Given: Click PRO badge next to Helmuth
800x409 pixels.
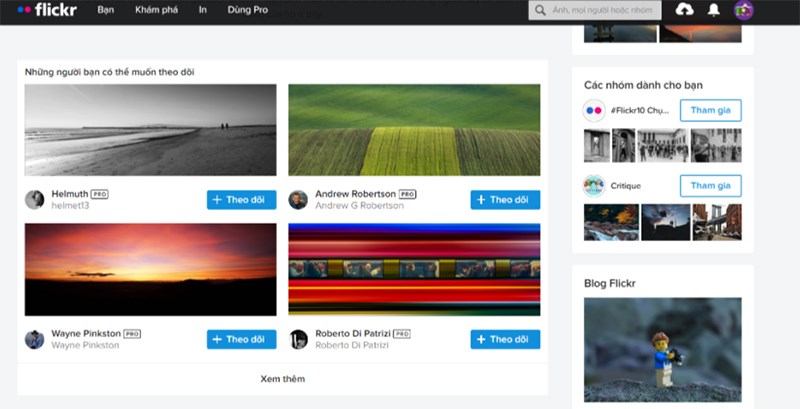Looking at the screenshot, I should coord(99,194).
